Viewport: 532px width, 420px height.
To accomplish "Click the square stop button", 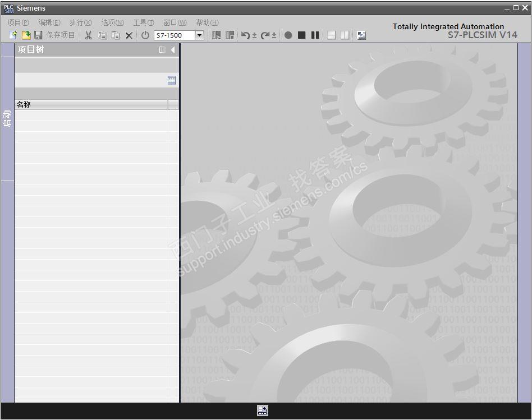I will 301,35.
